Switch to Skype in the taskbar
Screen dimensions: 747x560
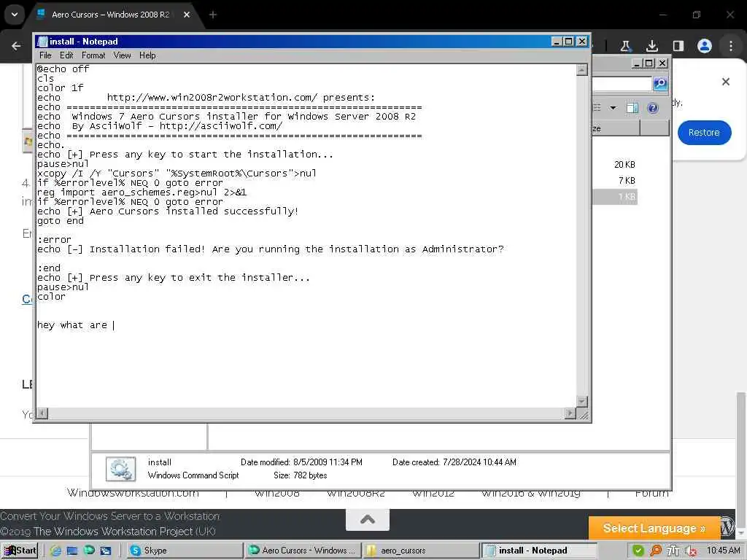point(185,551)
